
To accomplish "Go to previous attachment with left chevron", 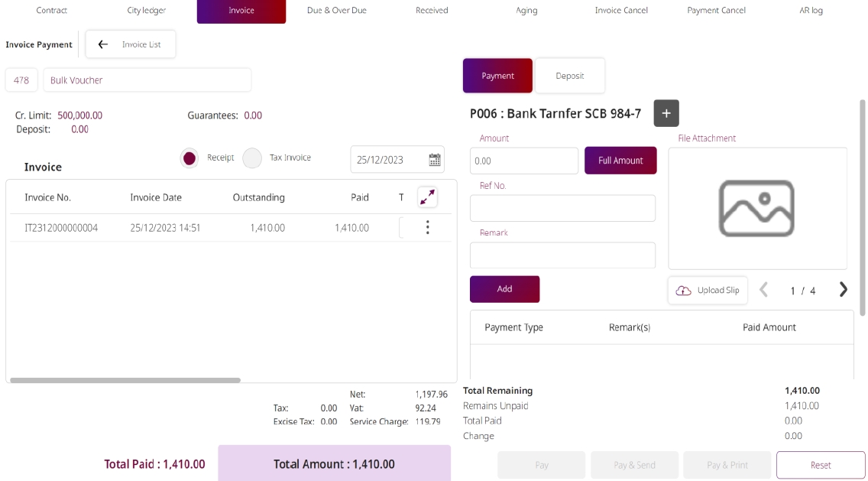I will coord(763,290).
